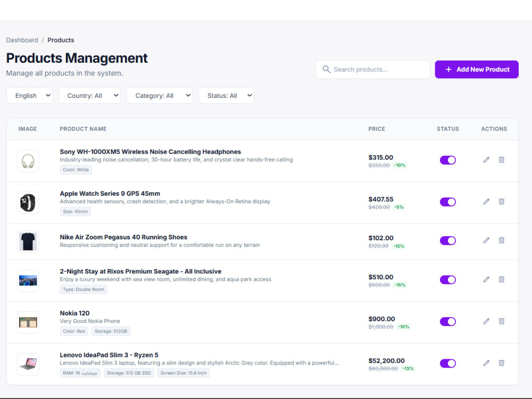532x399 pixels.
Task: Open the Apple Watch product thumbnail
Action: 28,203
